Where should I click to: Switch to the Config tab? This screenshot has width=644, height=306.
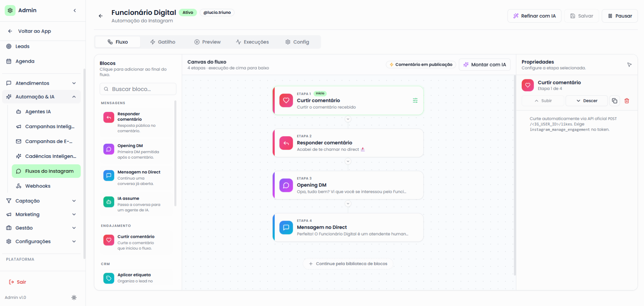coord(297,42)
